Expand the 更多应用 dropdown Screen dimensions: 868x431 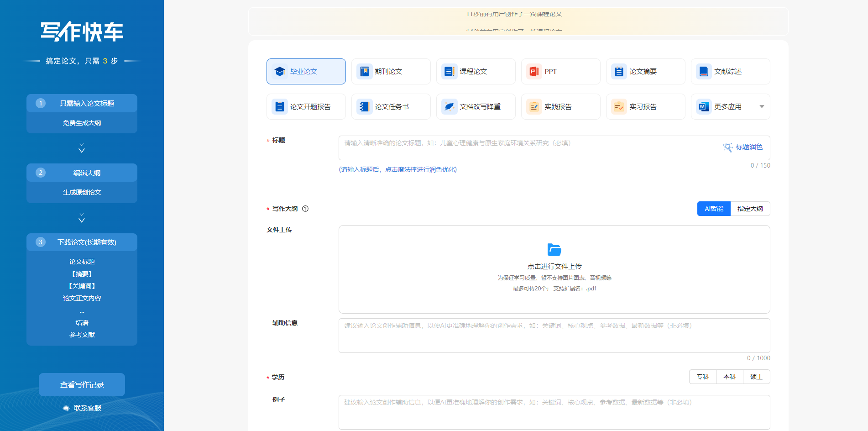(x=762, y=106)
